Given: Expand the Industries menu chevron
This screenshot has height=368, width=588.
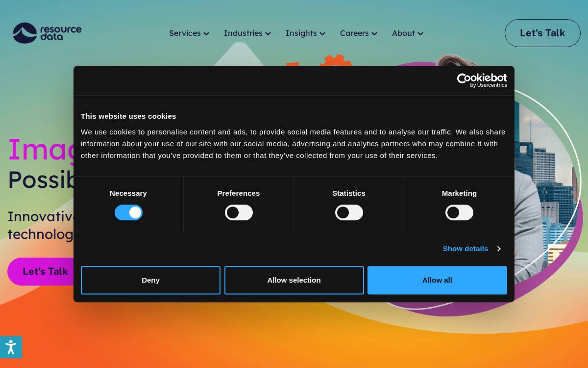Looking at the screenshot, I should coord(268,34).
